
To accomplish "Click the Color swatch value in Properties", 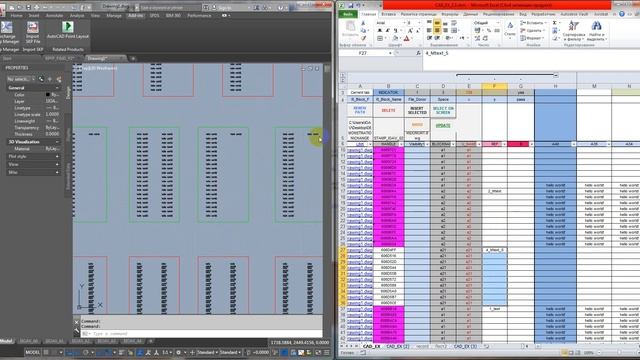I will (x=48, y=95).
